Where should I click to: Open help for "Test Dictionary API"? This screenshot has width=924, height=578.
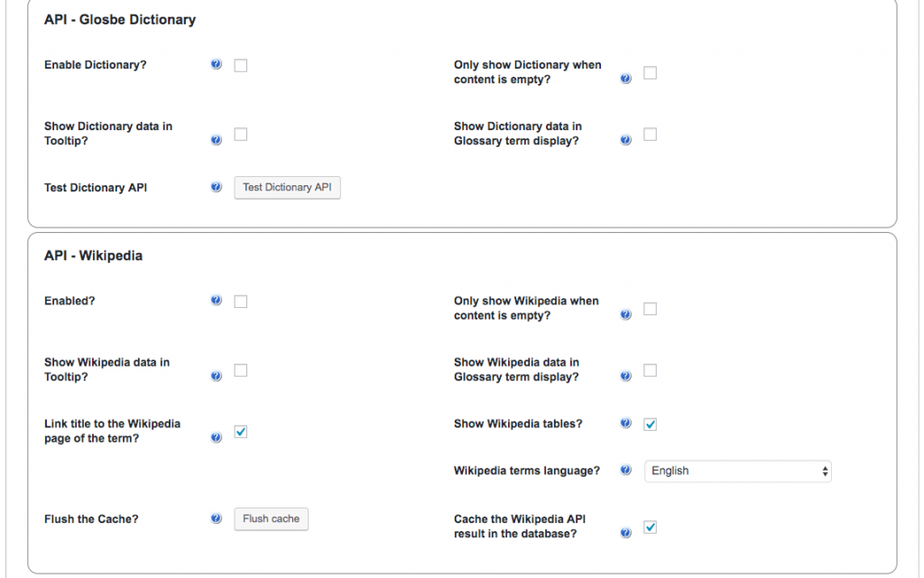(216, 187)
